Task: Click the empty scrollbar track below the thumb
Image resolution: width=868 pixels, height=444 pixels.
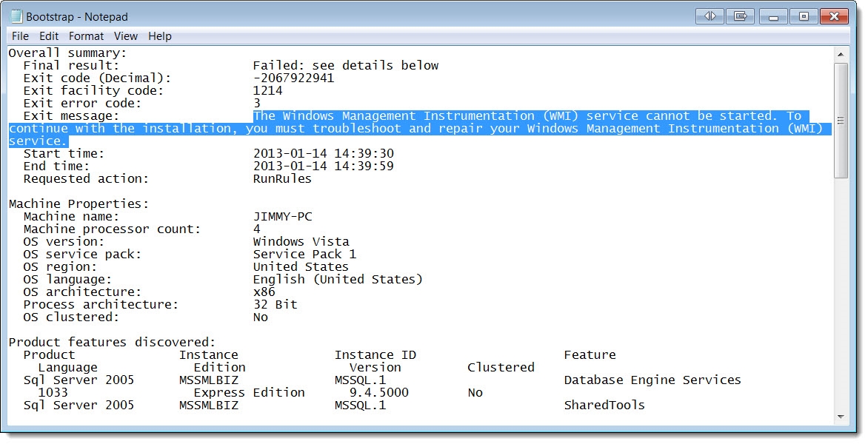Action: (841, 296)
